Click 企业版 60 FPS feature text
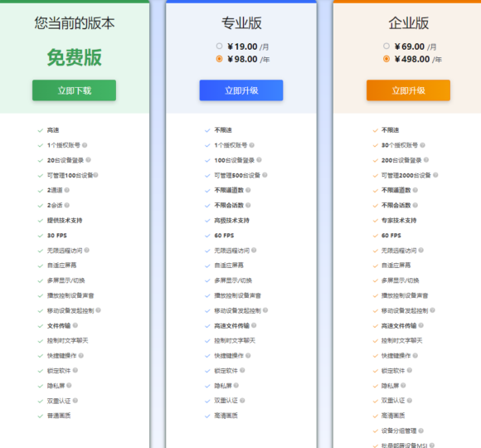The width and height of the screenshot is (481, 448). (x=391, y=236)
